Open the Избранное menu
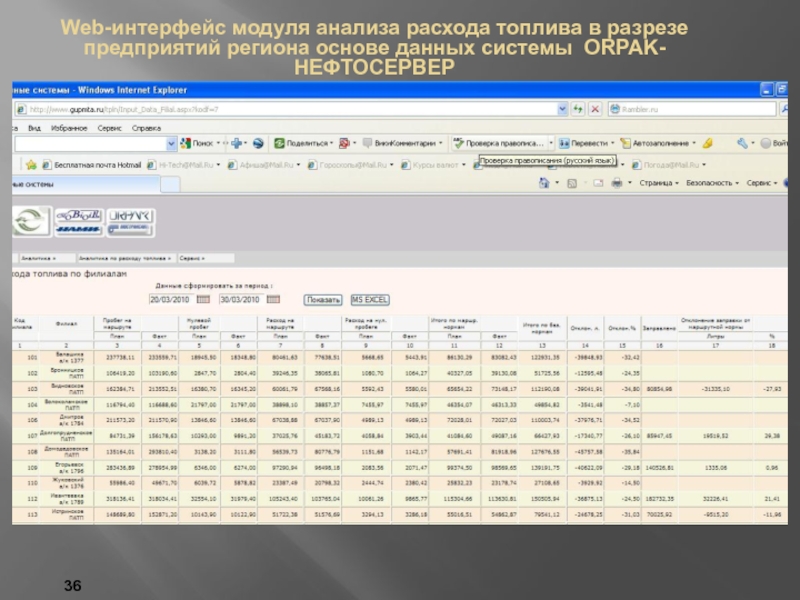This screenshot has height=600, width=800. pos(69,128)
